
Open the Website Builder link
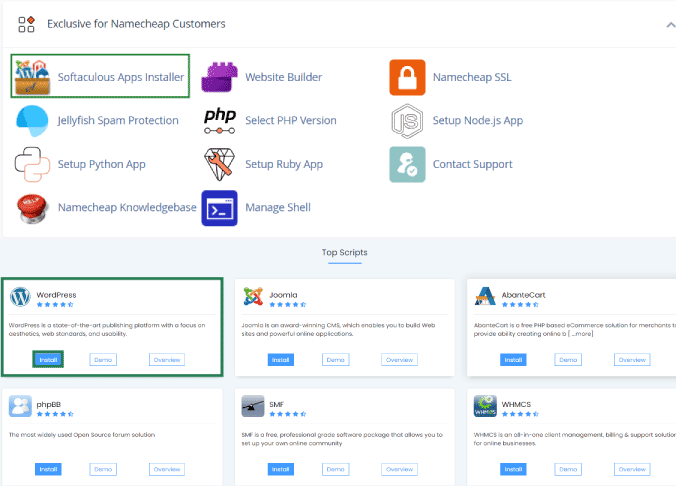[283, 77]
